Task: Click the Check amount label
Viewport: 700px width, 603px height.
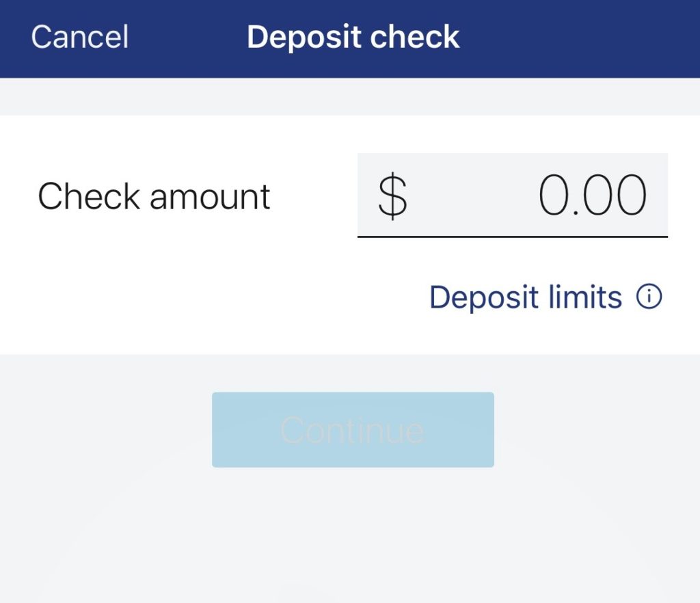Action: pyautogui.click(x=154, y=196)
